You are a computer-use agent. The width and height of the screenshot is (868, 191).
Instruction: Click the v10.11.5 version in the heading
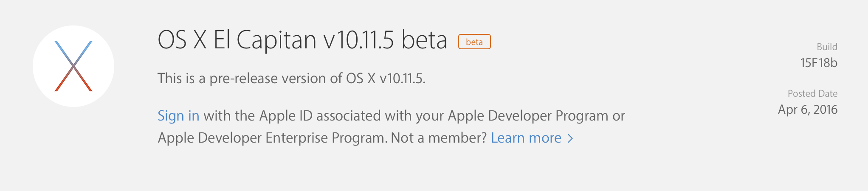point(359,40)
